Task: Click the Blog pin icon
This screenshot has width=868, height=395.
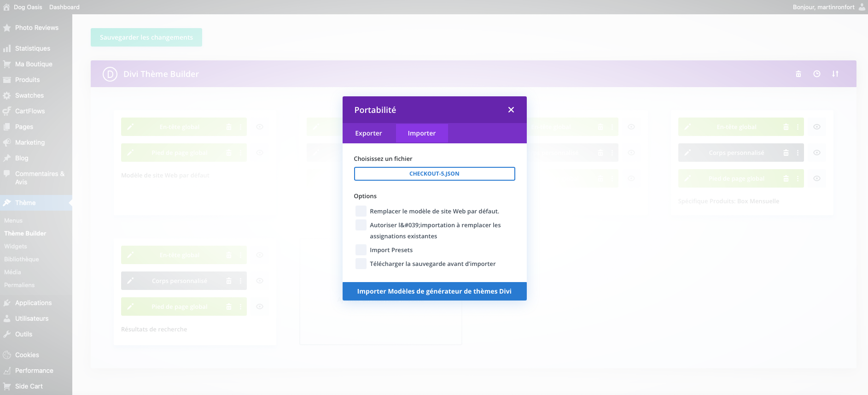Action: [7, 158]
